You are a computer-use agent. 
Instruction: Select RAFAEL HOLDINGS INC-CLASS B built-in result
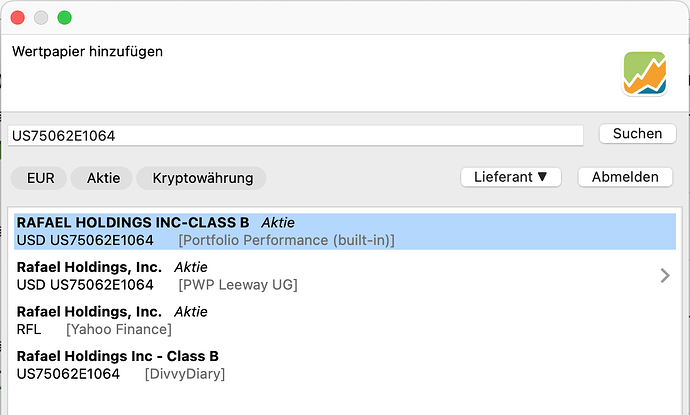345,231
